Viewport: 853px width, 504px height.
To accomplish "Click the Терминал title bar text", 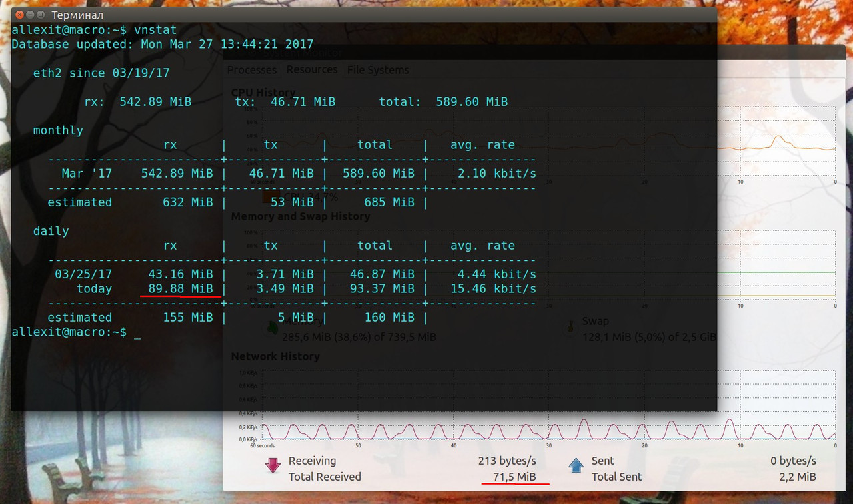I will click(77, 15).
